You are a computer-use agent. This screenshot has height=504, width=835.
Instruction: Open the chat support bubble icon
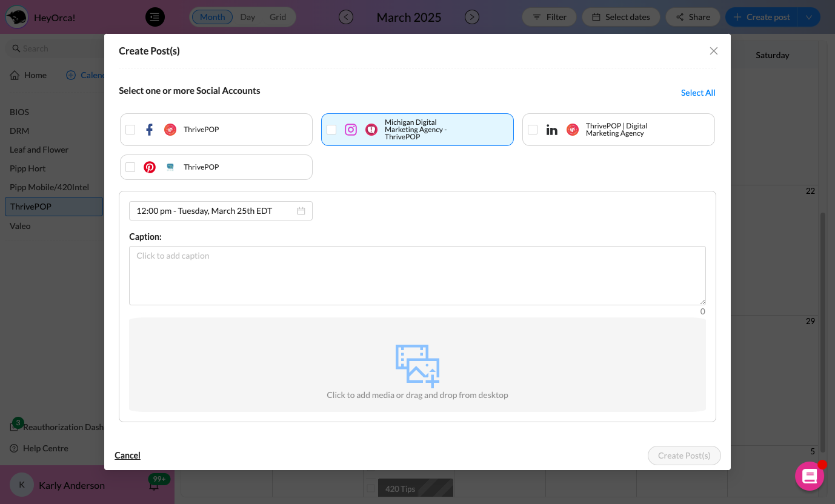coord(810,476)
